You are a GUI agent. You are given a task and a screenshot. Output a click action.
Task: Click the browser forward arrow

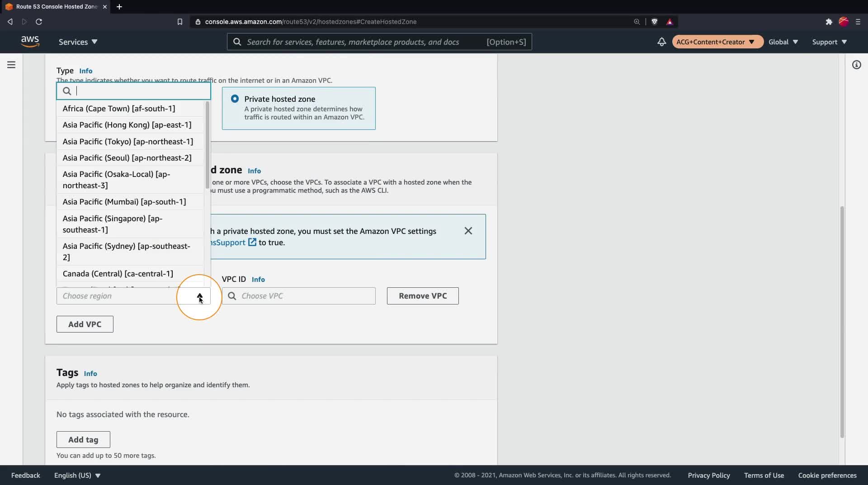24,22
